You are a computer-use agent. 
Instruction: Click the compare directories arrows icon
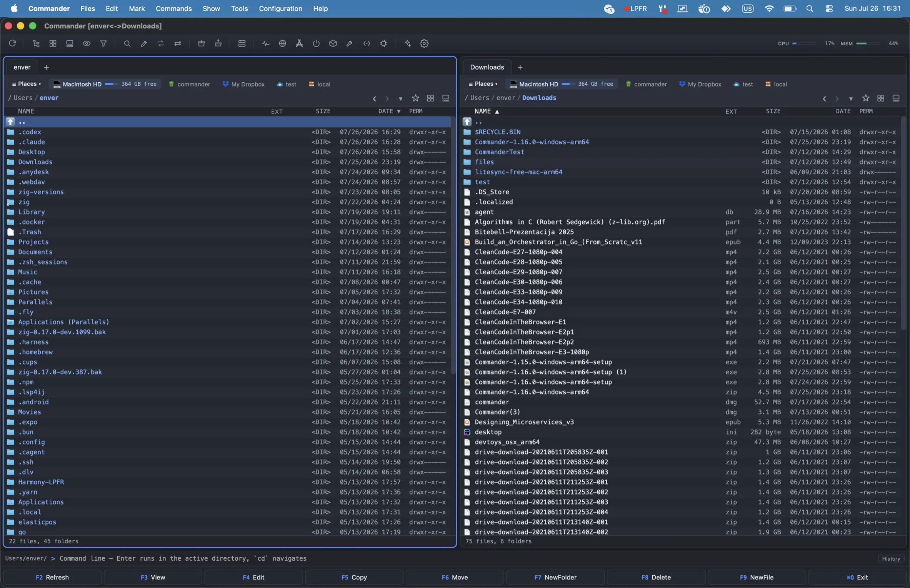click(161, 43)
